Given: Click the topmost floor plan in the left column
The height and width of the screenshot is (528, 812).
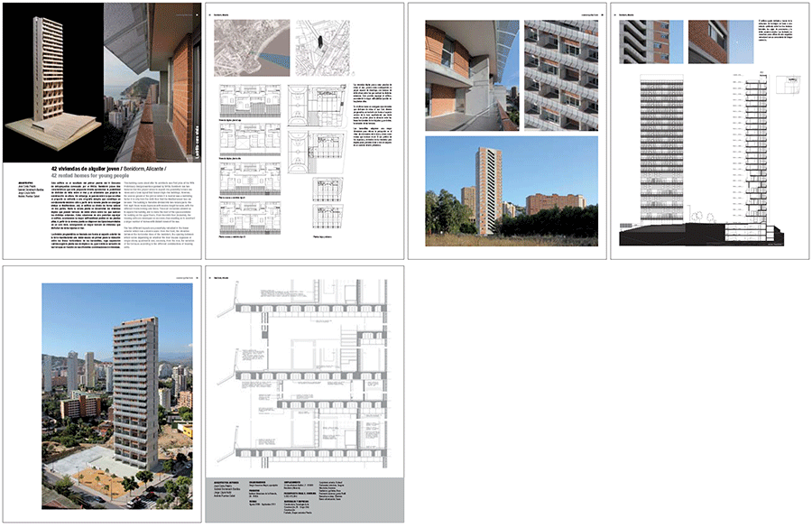Looking at the screenshot, I should point(251,102).
